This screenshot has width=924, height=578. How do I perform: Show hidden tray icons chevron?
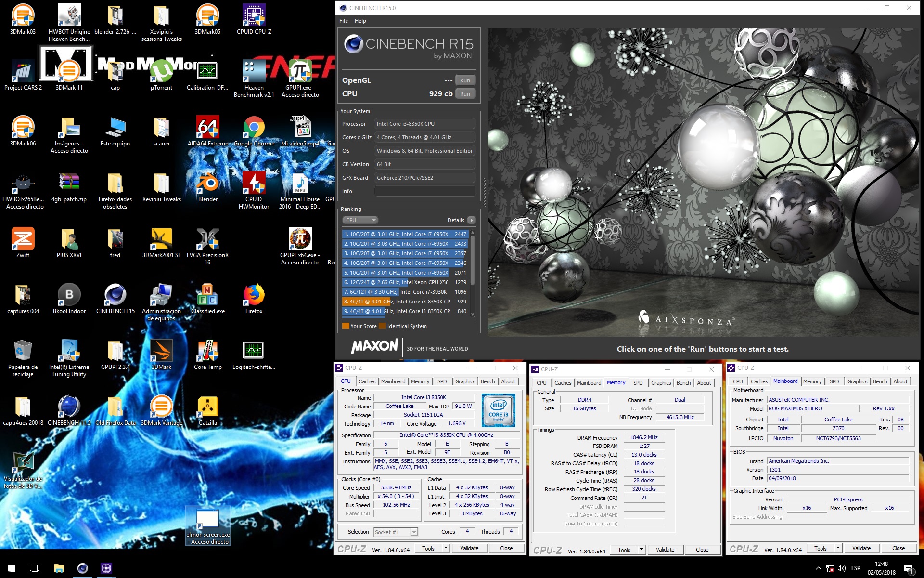[818, 568]
